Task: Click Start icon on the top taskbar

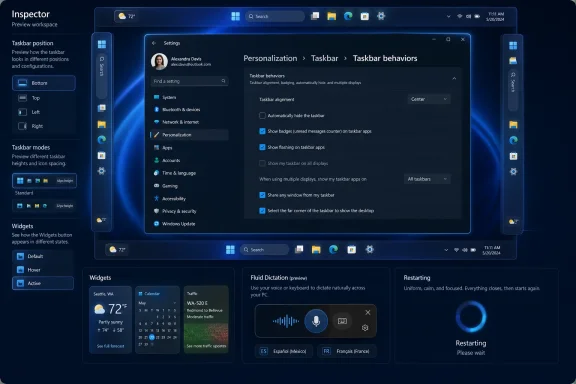Action: [x=235, y=16]
